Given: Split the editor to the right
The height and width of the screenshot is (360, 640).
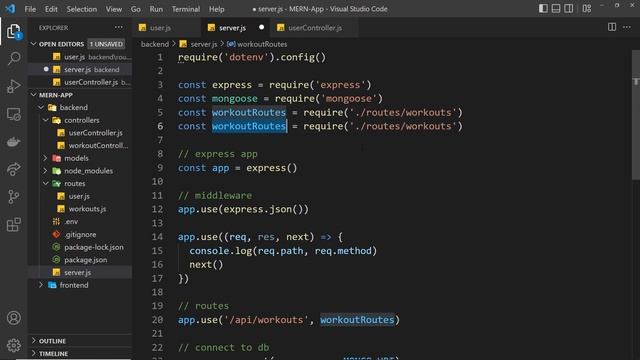Looking at the screenshot, I should click(x=612, y=27).
